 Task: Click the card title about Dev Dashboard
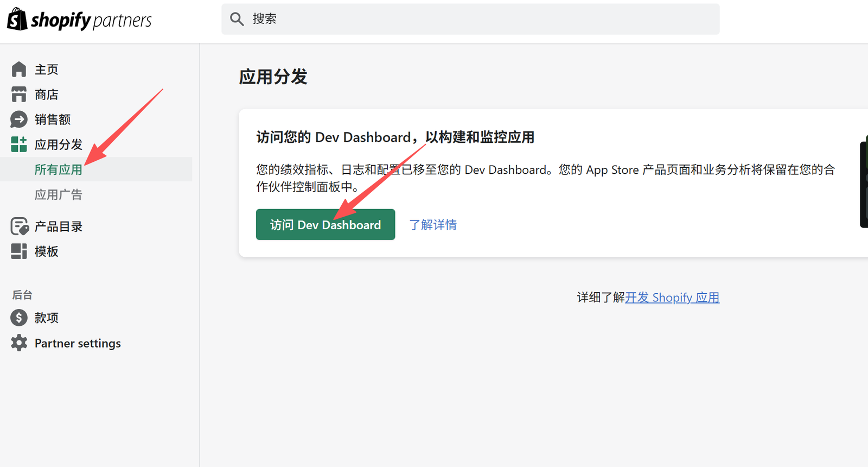tap(395, 137)
